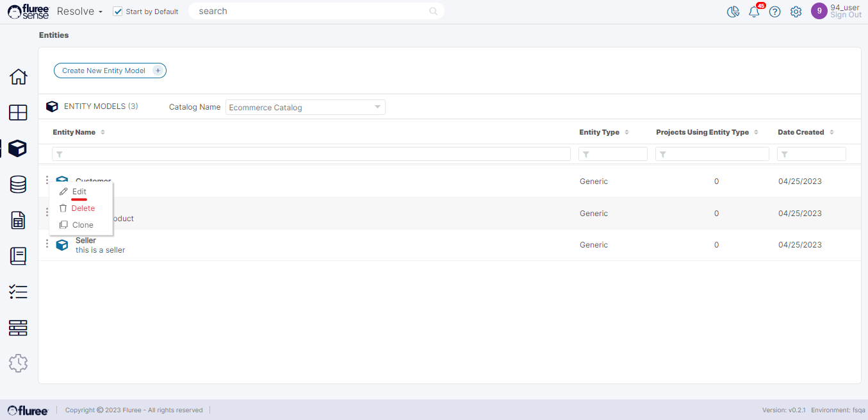868x420 pixels.
Task: Select the database stack sidebar icon
Action: pos(18,185)
